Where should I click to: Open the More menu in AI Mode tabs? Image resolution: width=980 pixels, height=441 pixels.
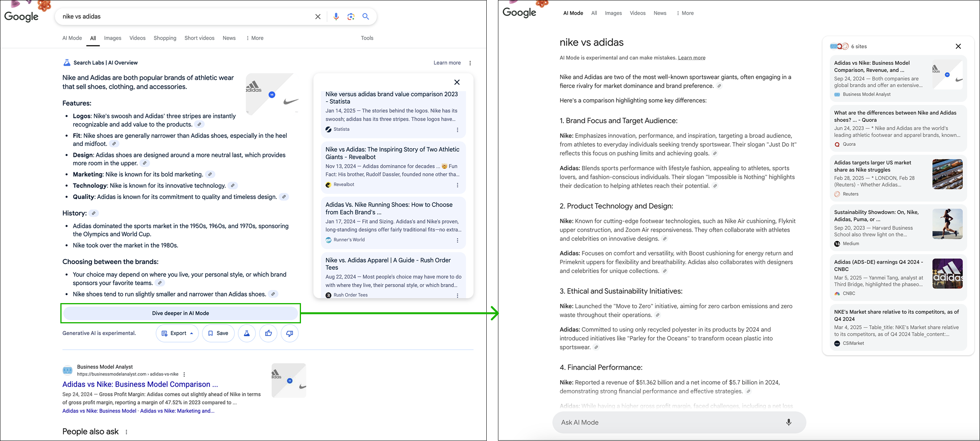tap(685, 13)
